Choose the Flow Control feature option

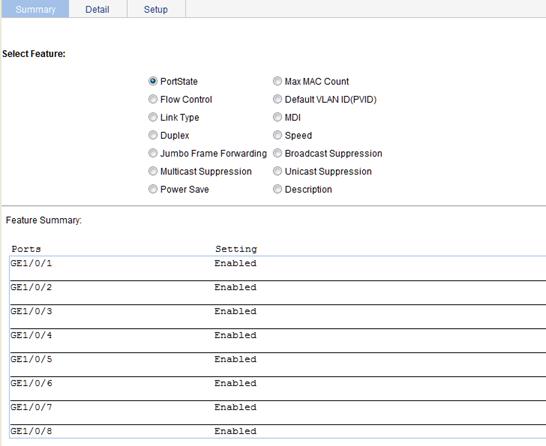[x=153, y=99]
